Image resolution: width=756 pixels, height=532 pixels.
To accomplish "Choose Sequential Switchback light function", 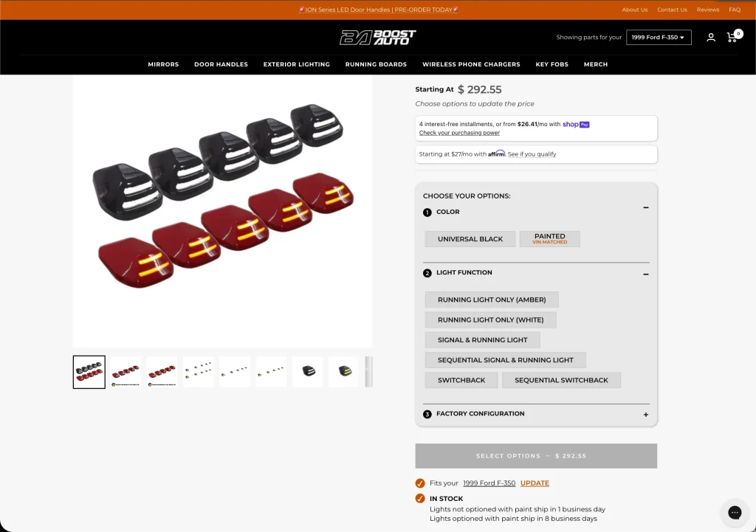I will (x=561, y=380).
